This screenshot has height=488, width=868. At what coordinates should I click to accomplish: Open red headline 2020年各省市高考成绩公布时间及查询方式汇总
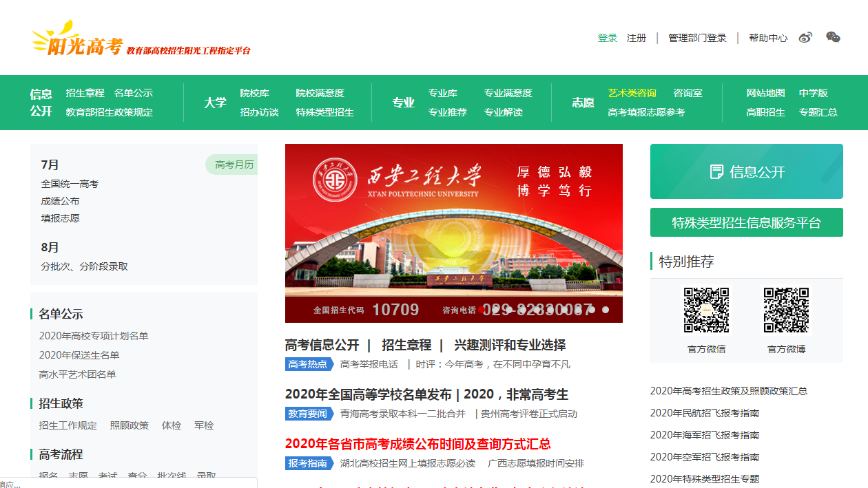pos(418,444)
